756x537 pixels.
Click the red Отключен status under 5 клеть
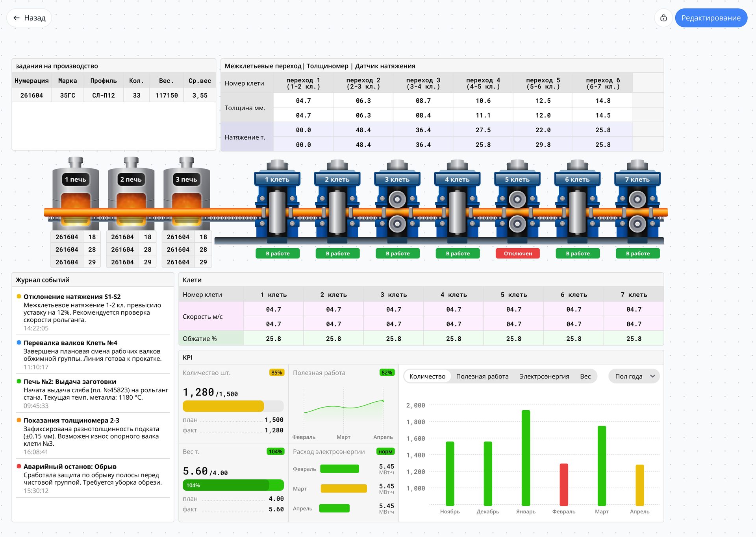(518, 253)
